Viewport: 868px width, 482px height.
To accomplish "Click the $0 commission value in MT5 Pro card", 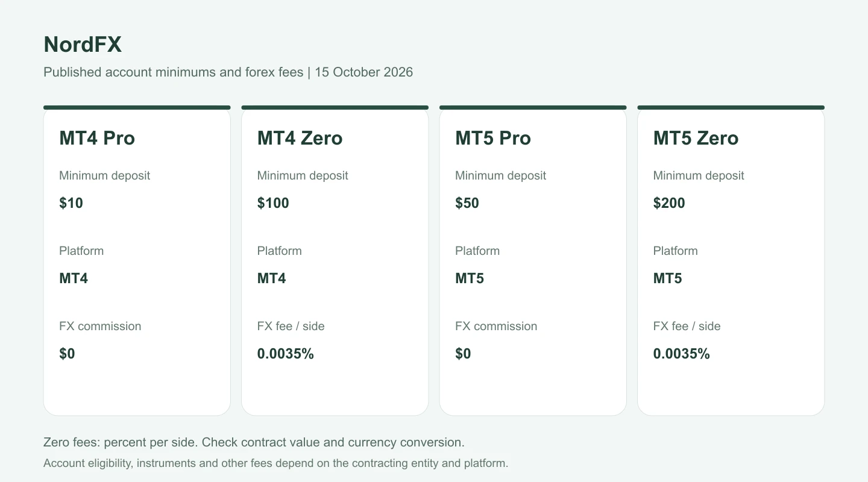I will click(x=463, y=354).
